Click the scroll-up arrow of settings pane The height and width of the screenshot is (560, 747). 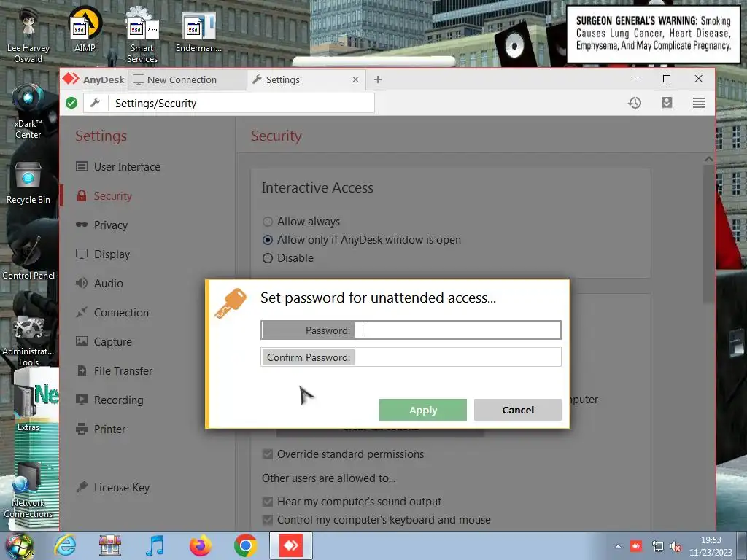point(709,159)
